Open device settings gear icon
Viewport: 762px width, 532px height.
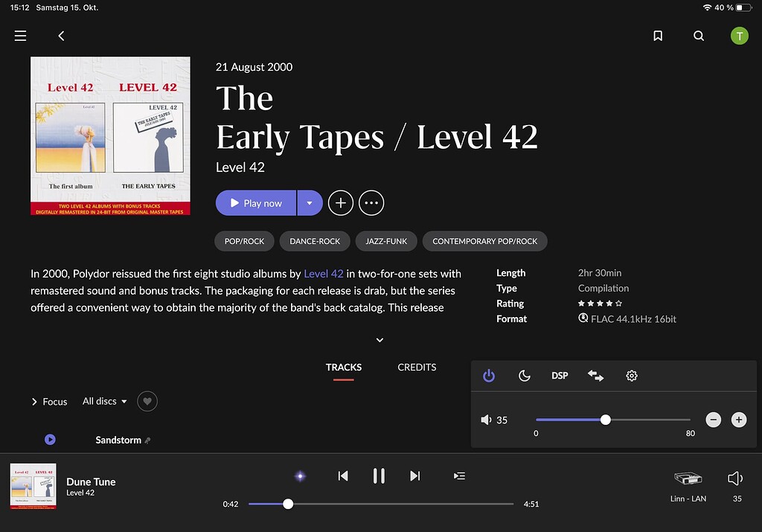pos(632,376)
